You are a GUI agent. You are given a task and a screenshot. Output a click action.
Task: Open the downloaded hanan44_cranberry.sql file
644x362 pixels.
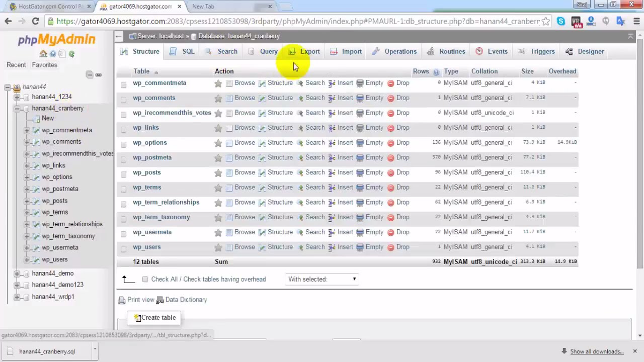coord(46,351)
